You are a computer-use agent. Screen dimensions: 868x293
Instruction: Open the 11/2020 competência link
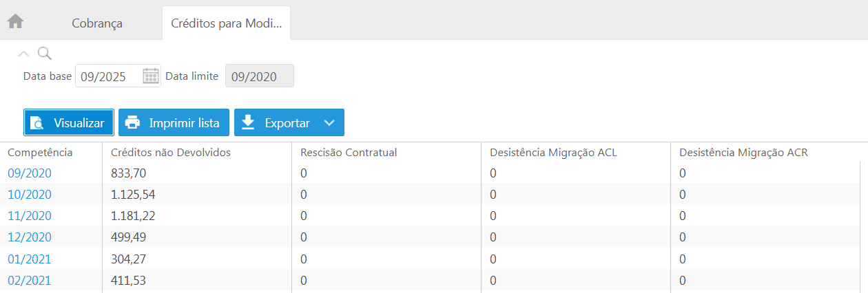point(30,216)
